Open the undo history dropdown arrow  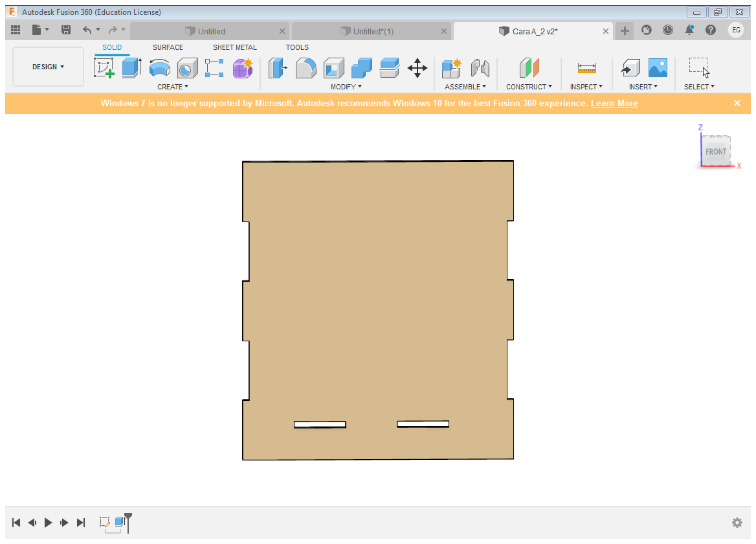click(x=98, y=30)
